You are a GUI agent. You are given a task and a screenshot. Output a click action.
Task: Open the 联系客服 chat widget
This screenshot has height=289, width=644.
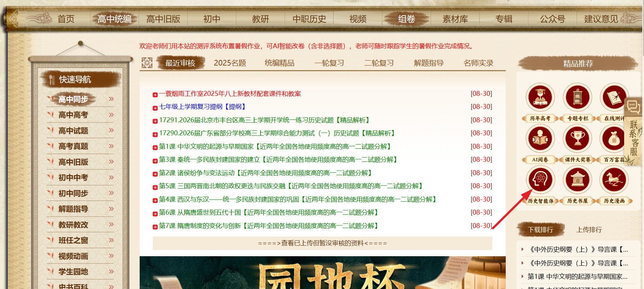(633, 130)
